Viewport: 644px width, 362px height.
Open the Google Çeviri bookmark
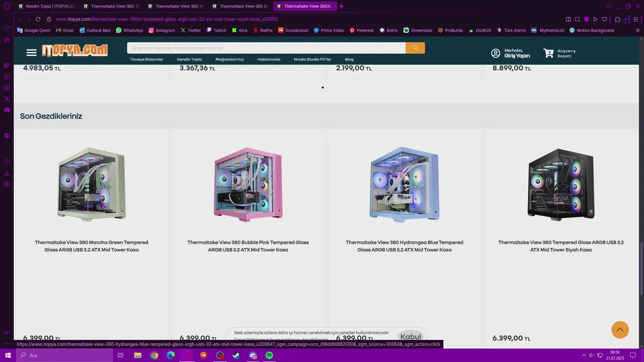point(34,30)
